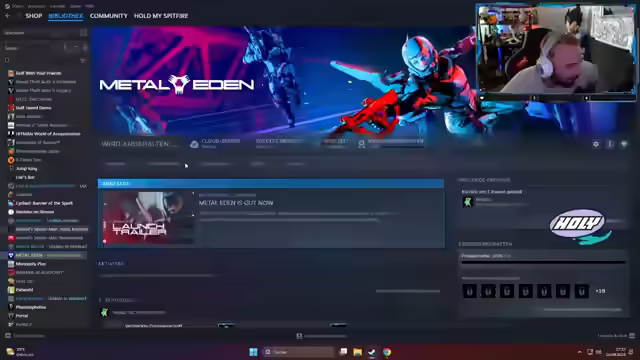Open the Steam menu beside the top-left logo
This screenshot has height=360, width=640.
pos(17,6)
